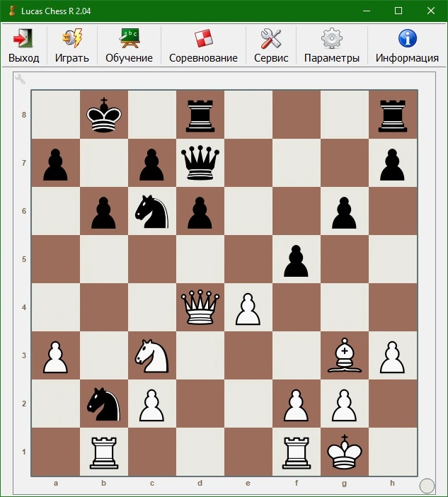Select the white king on g1

[345, 452]
